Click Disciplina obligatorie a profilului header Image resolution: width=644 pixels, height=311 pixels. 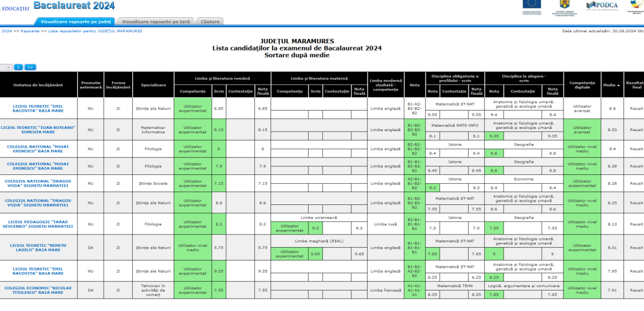click(455, 78)
